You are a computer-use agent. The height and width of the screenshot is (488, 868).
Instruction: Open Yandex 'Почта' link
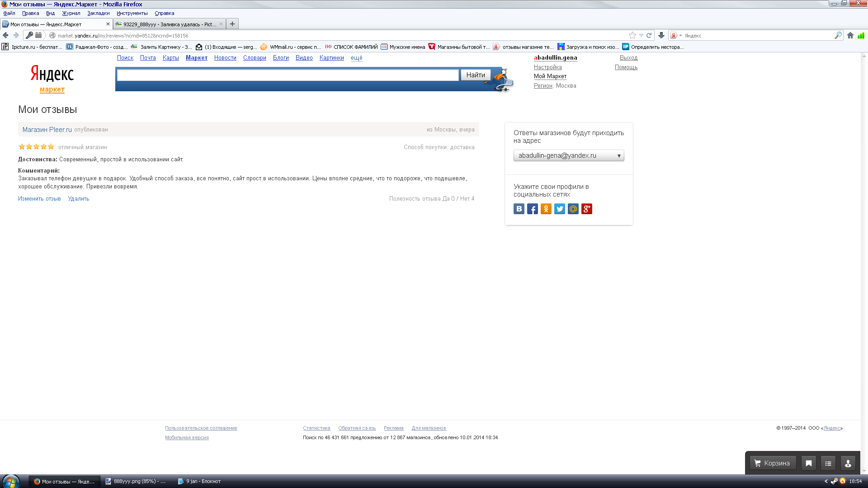click(x=148, y=58)
